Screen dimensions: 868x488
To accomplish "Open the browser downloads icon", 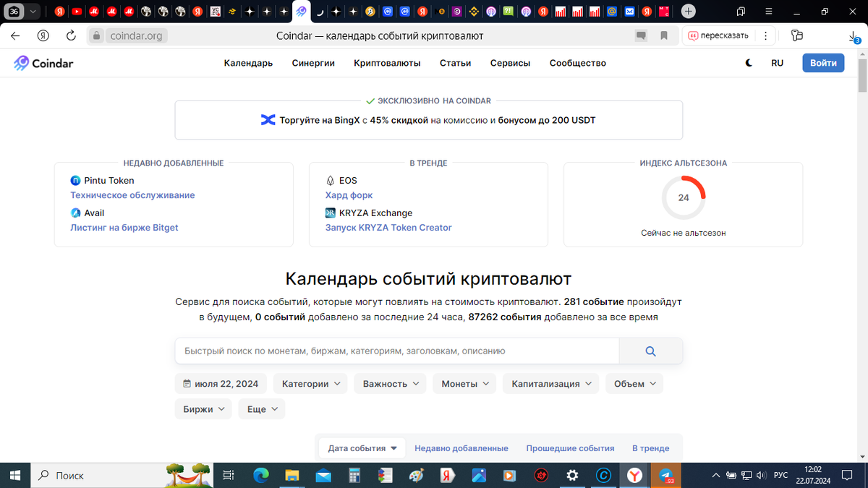I will (x=854, y=36).
